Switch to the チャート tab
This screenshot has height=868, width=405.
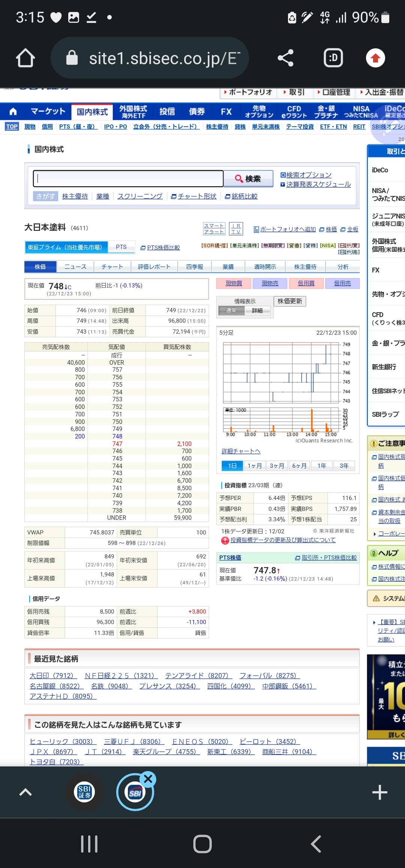point(112,267)
